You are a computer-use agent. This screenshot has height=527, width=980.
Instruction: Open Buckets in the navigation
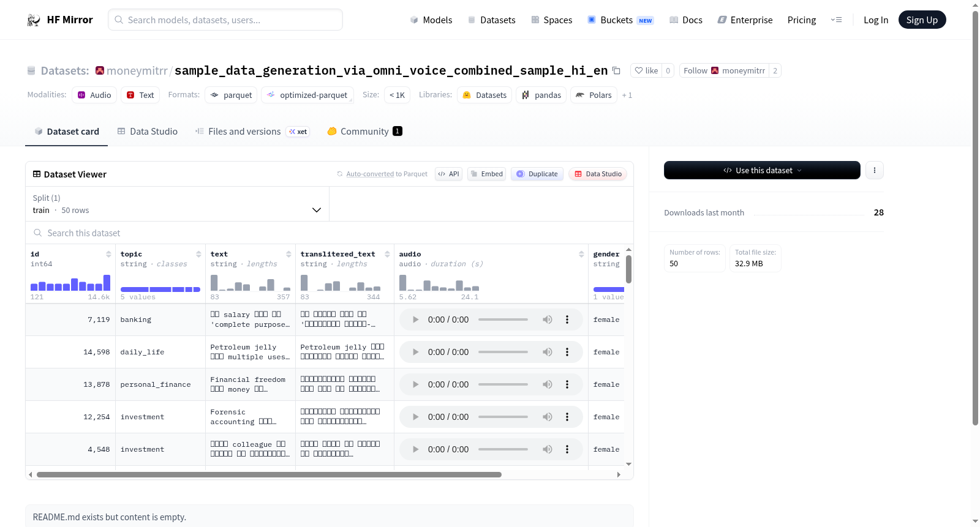pos(620,20)
